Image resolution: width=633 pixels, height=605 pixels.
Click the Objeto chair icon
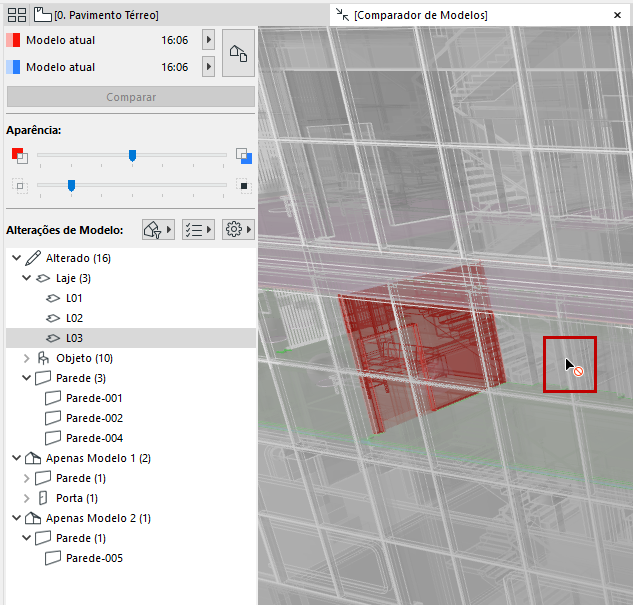[x=43, y=358]
